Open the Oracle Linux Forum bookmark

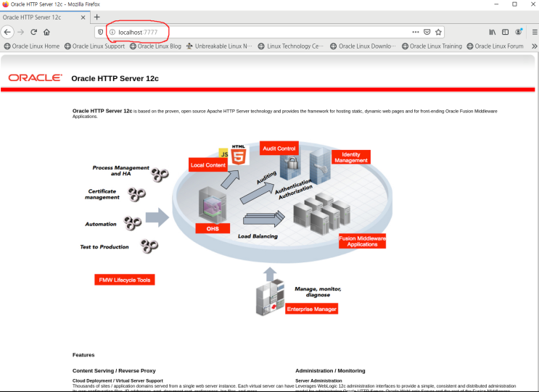(x=495, y=46)
